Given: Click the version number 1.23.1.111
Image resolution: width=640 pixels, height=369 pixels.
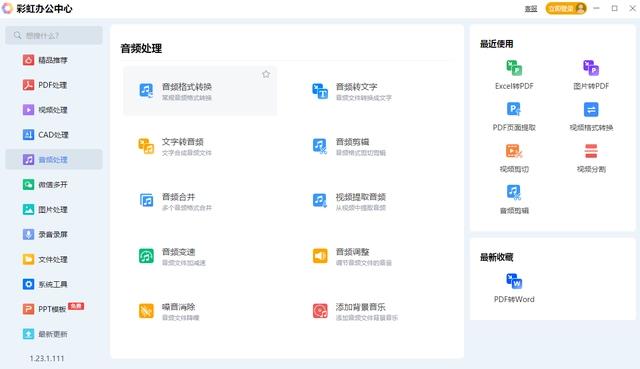Looking at the screenshot, I should pyautogui.click(x=47, y=358).
